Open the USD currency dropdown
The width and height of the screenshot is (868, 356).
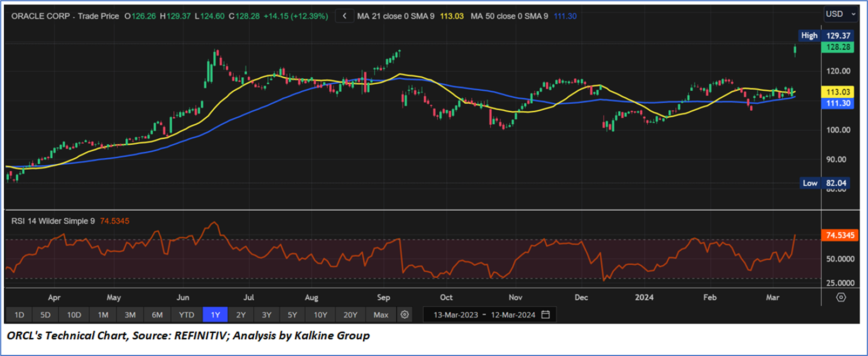840,14
